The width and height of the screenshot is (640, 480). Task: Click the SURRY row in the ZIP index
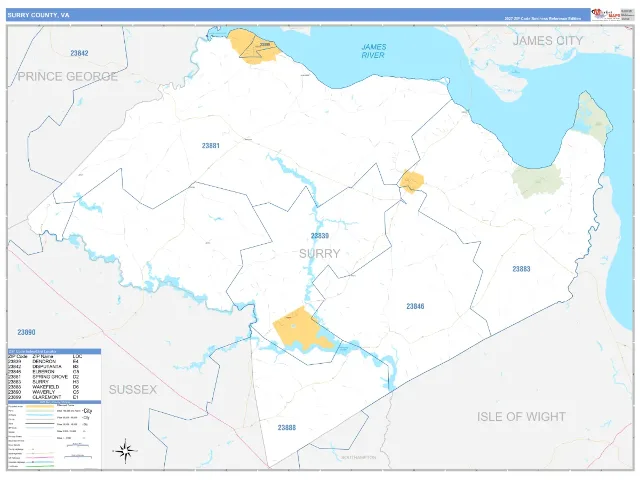pos(44,382)
